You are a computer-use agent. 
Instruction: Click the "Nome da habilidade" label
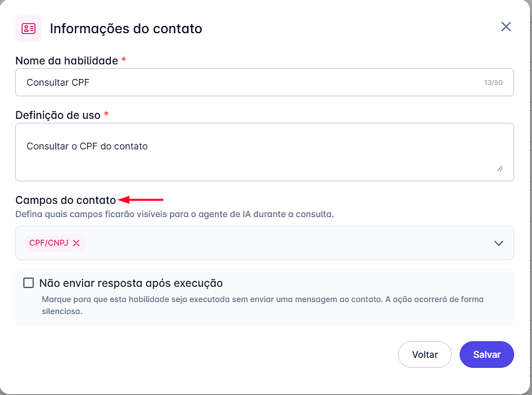(66, 60)
